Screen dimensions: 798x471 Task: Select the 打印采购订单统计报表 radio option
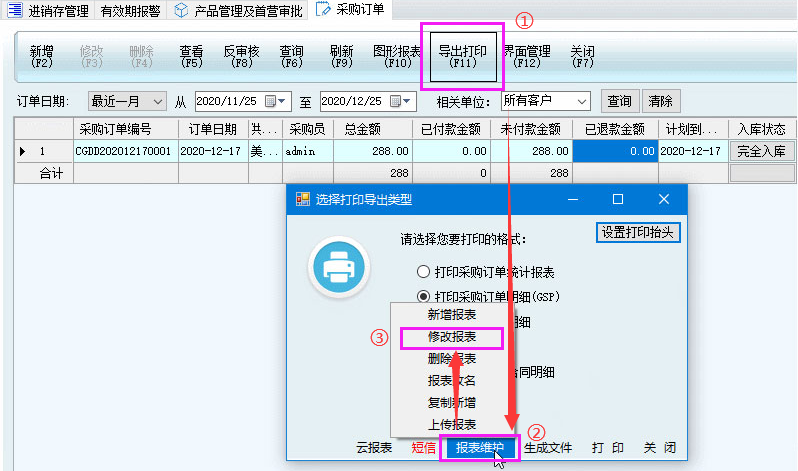coord(424,272)
